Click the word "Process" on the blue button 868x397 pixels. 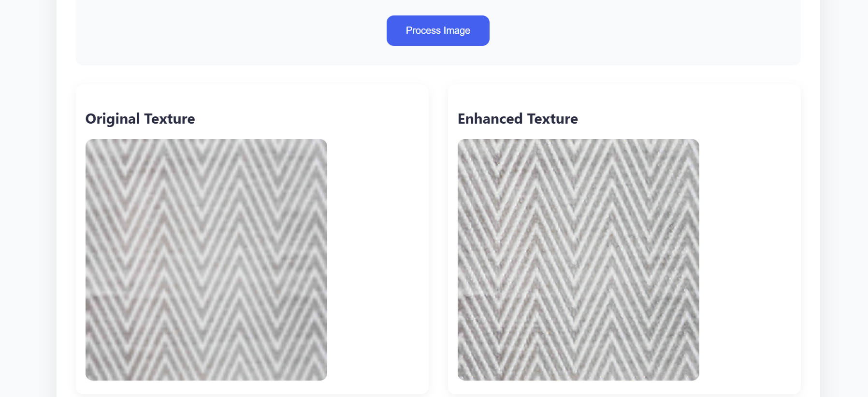click(x=423, y=30)
